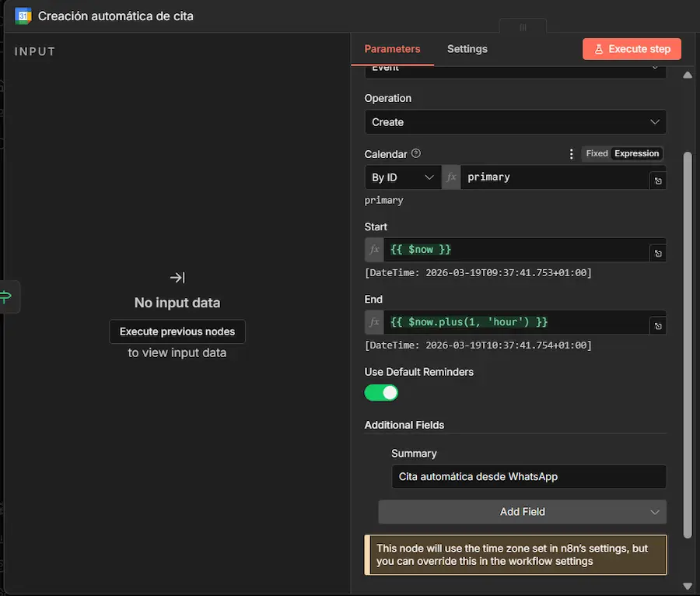Click the node handle icon above the Parameters panel
700x596 pixels.
tap(522, 26)
